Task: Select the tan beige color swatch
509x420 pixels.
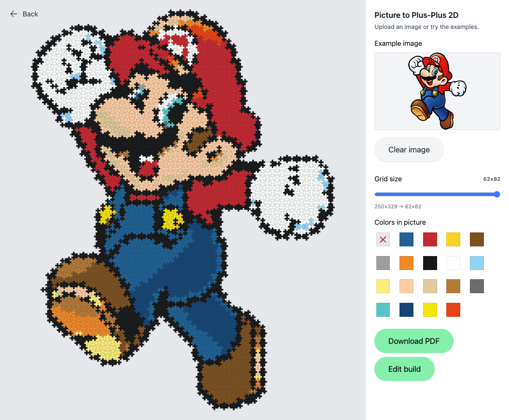Action: pyautogui.click(x=430, y=286)
